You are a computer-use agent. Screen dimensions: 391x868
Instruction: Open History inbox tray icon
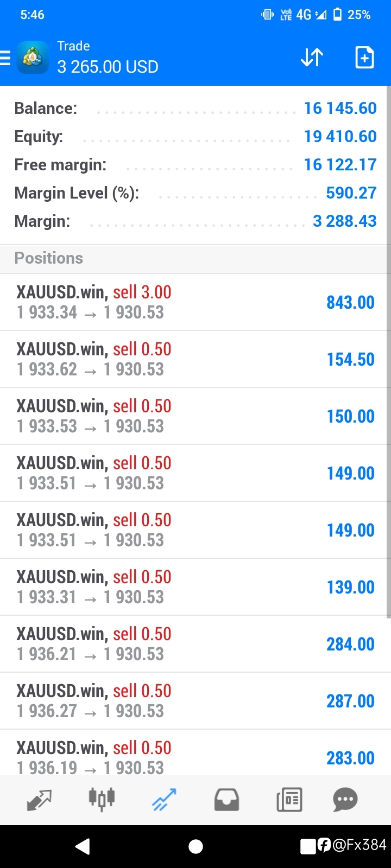[226, 800]
